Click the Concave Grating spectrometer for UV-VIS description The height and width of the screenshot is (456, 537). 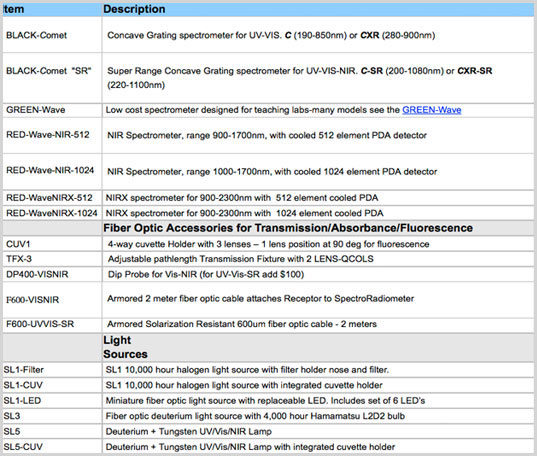click(271, 35)
